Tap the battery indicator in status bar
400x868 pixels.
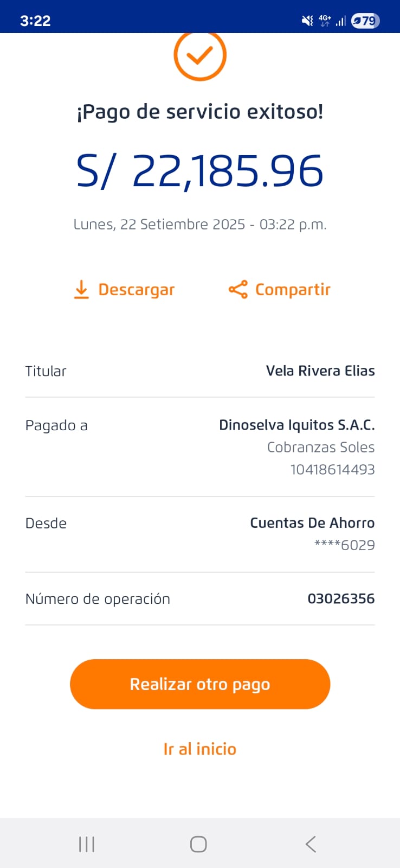[365, 21]
